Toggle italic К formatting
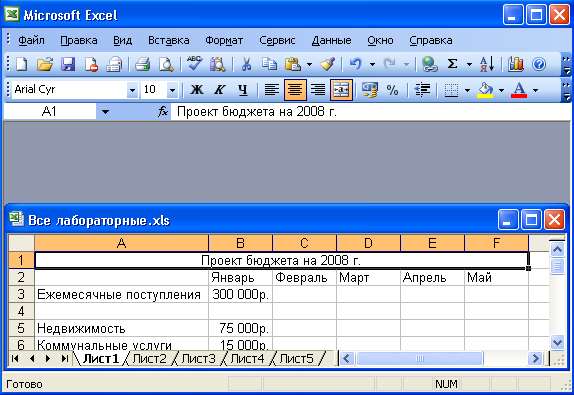Screen dimensions: 574x395 [220, 90]
